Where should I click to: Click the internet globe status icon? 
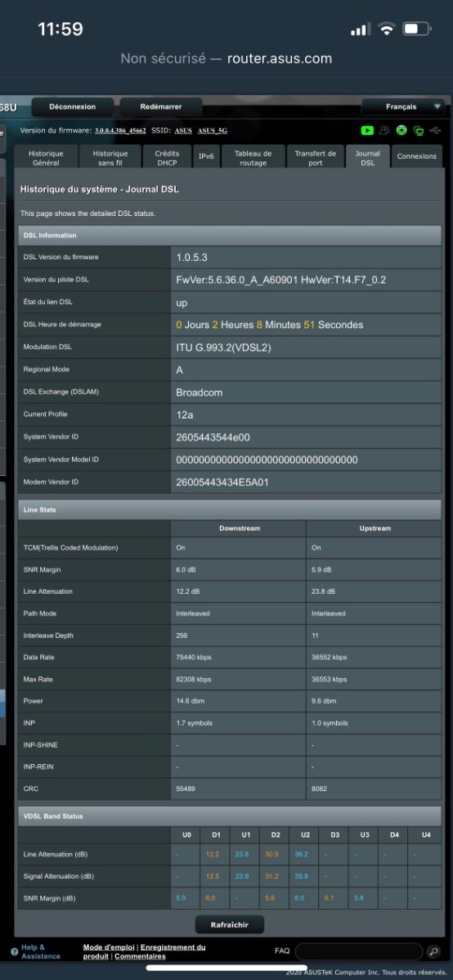[401, 131]
